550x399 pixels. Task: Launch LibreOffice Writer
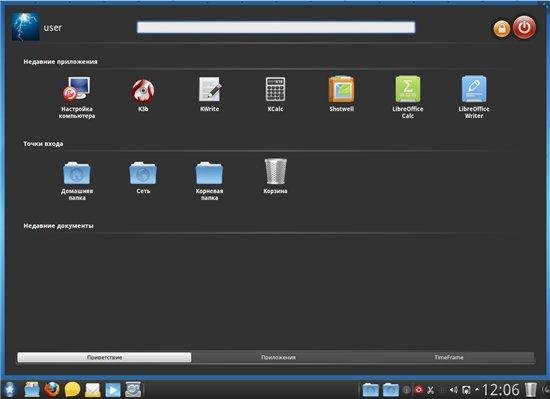click(x=474, y=97)
